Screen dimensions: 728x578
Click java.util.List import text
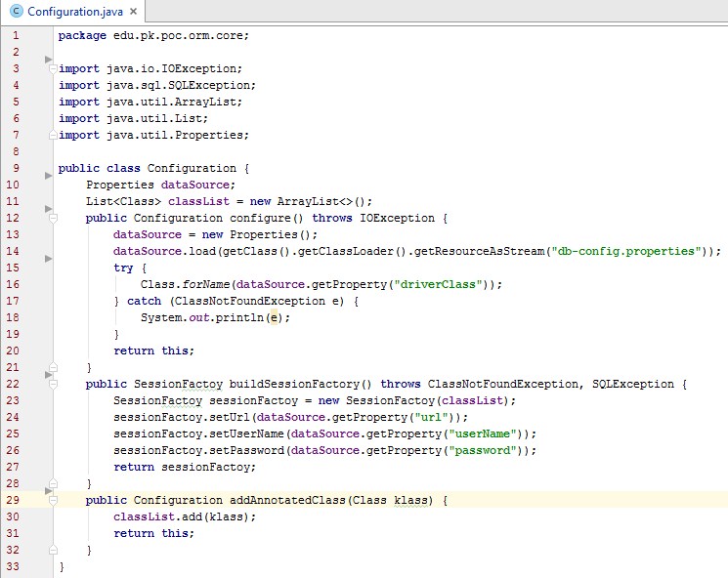click(154, 119)
